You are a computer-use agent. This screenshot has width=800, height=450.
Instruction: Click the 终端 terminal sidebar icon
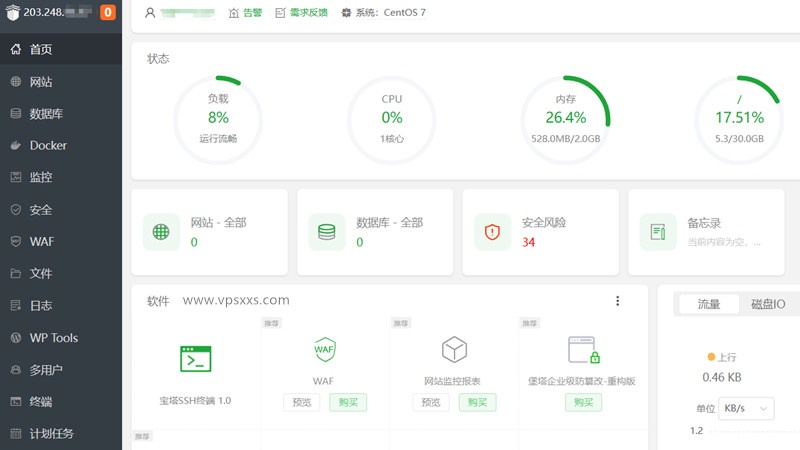coord(16,402)
